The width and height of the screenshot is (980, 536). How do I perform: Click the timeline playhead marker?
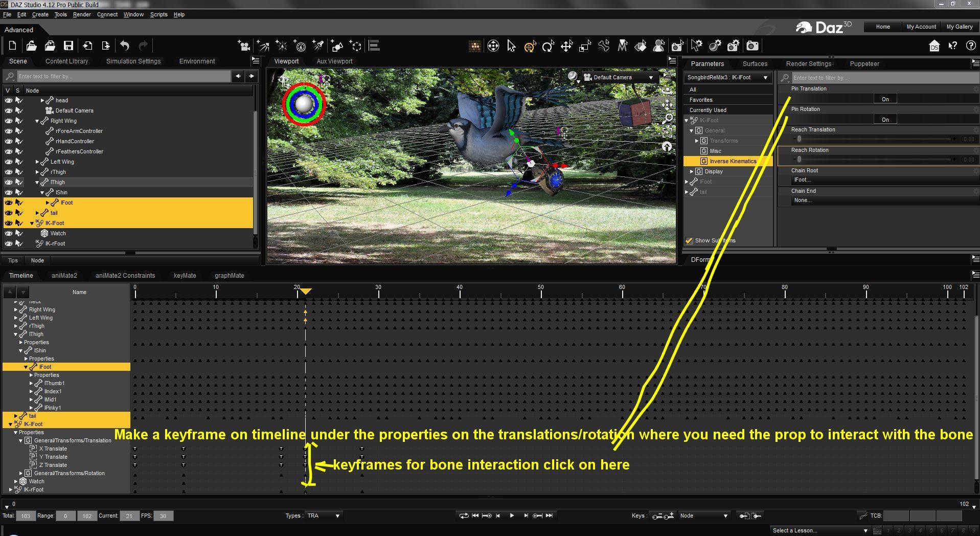coord(306,292)
